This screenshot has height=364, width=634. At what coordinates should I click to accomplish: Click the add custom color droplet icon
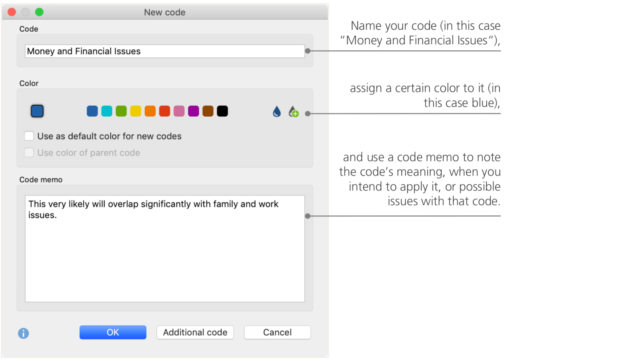click(293, 112)
